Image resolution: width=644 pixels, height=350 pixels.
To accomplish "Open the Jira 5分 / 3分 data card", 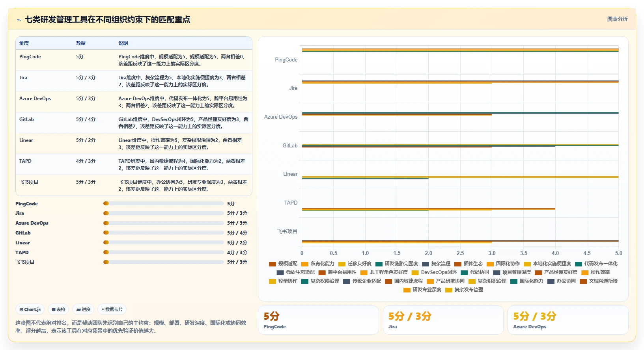I will [x=443, y=320].
